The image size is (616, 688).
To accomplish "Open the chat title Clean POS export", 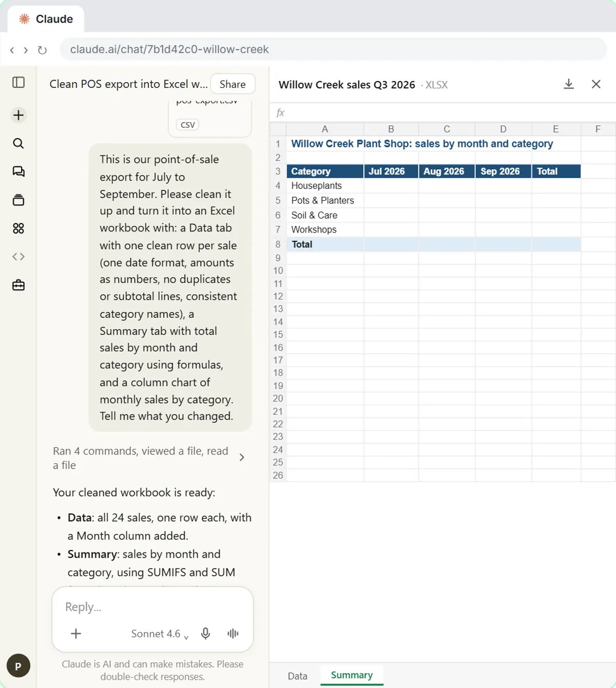I will point(128,84).
